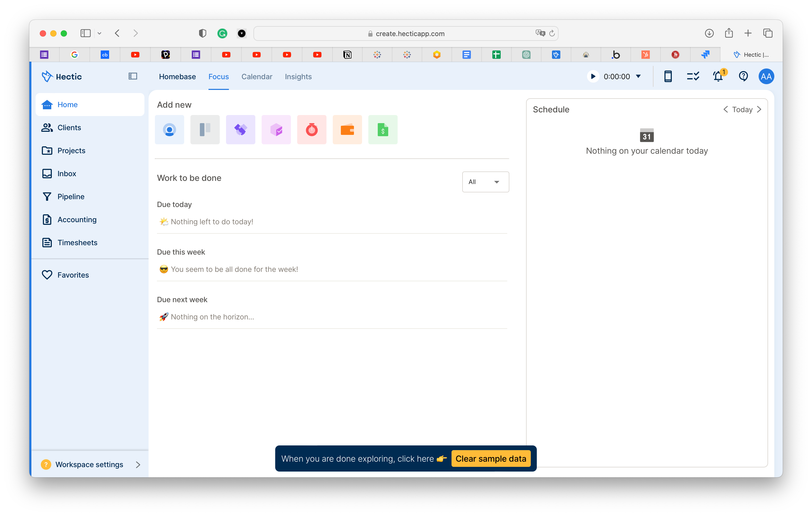Viewport: 812px width, 516px height.
Task: Open the Insights tab
Action: point(298,77)
